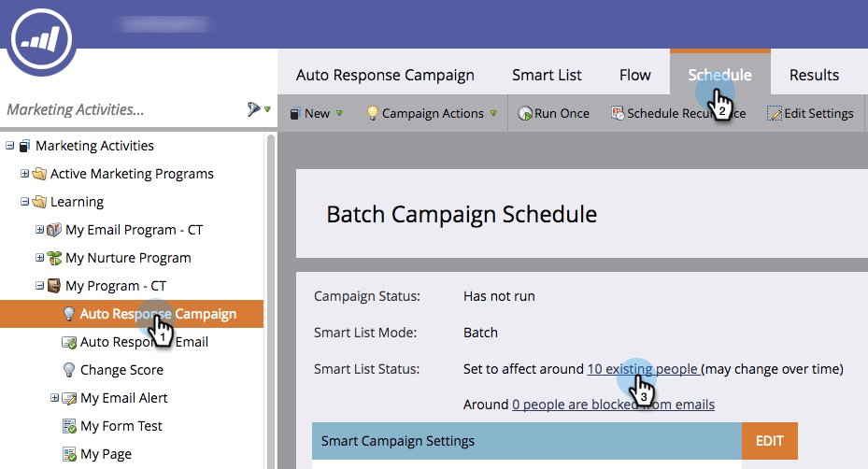Open the Flow tab
868x469 pixels.
(x=635, y=75)
